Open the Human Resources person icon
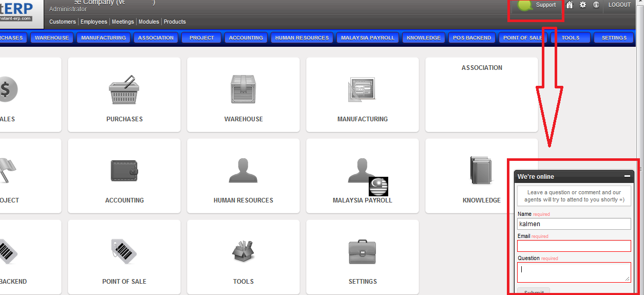644x295 pixels. (243, 171)
